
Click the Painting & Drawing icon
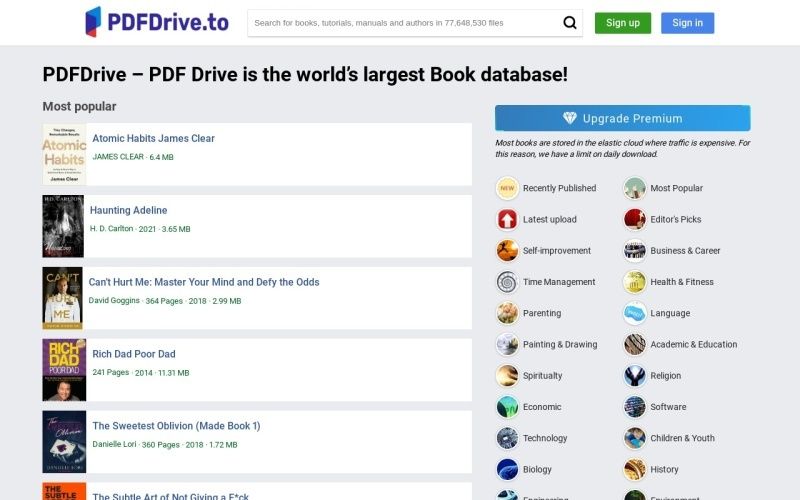[507, 344]
